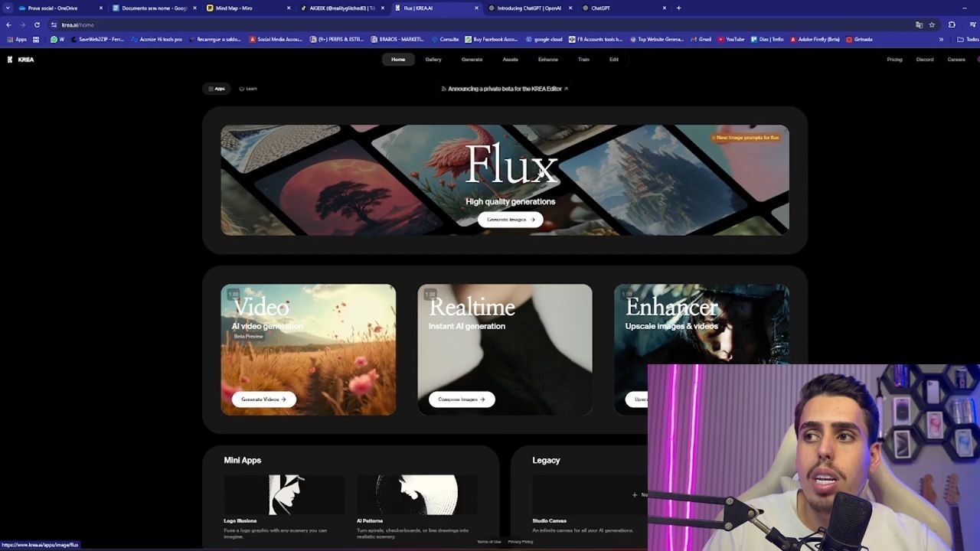Open the FB Accounts tools bookmark
The width and height of the screenshot is (980, 551).
click(596, 39)
